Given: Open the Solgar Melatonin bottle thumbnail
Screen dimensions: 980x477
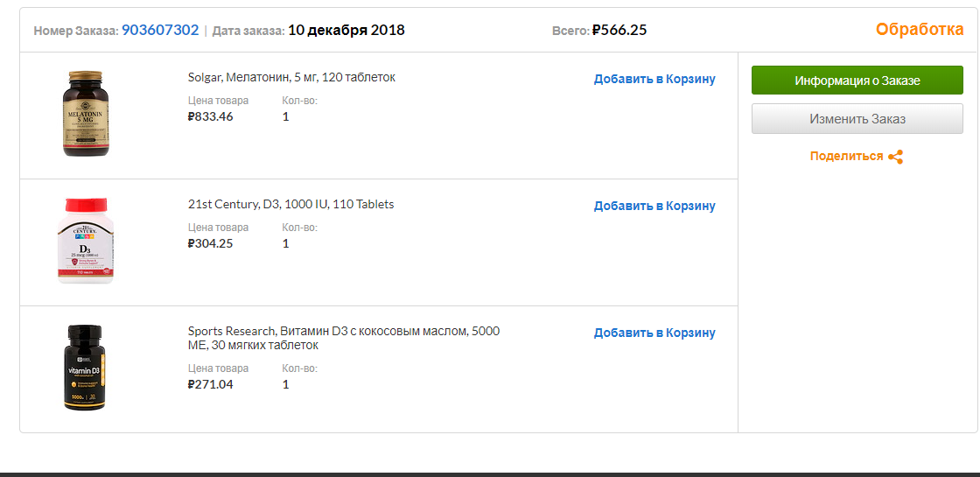Looking at the screenshot, I should click(86, 113).
